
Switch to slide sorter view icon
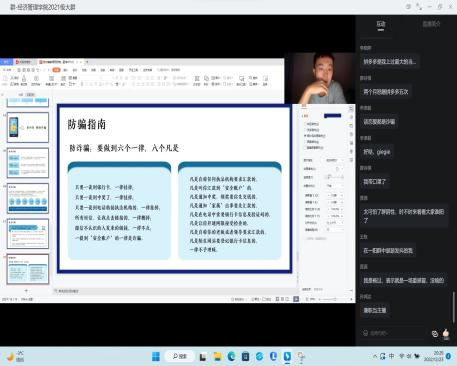[x=282, y=299]
